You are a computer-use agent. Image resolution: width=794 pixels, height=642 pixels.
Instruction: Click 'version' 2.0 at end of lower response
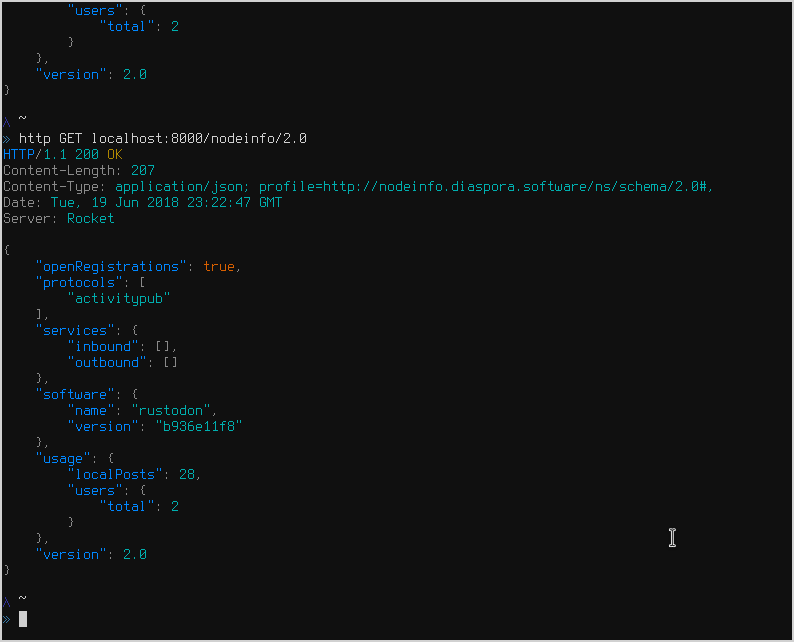[91, 555]
